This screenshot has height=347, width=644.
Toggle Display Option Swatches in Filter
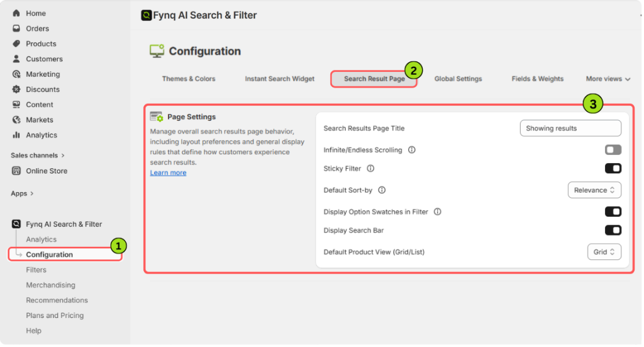tap(613, 212)
